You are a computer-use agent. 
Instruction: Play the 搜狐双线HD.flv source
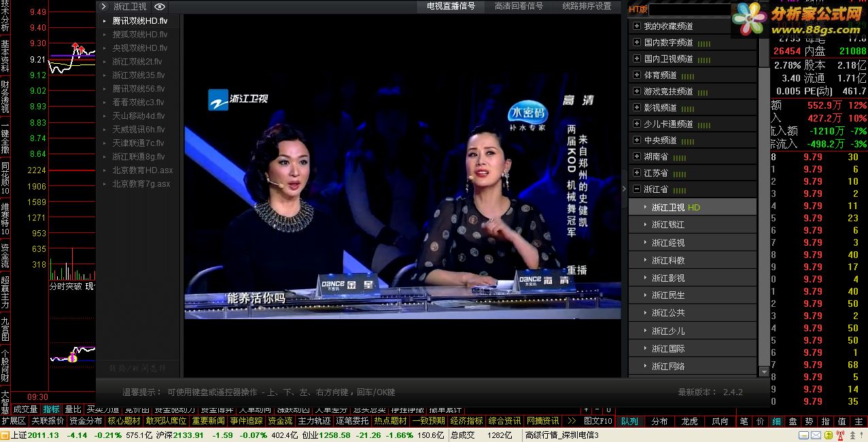(x=139, y=35)
